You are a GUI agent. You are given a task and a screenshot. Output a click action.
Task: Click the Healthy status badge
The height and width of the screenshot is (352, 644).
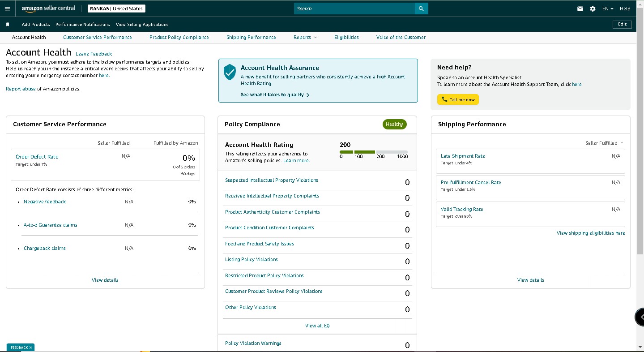[x=394, y=124]
